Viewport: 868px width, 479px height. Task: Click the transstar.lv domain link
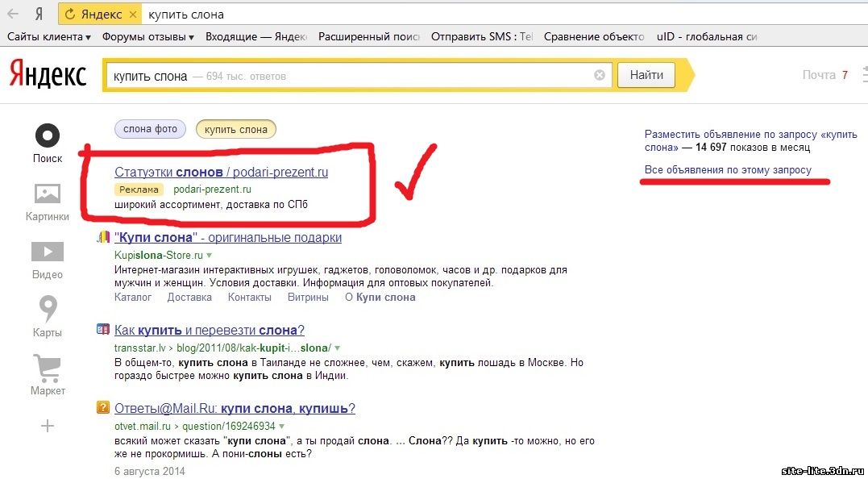tap(140, 348)
